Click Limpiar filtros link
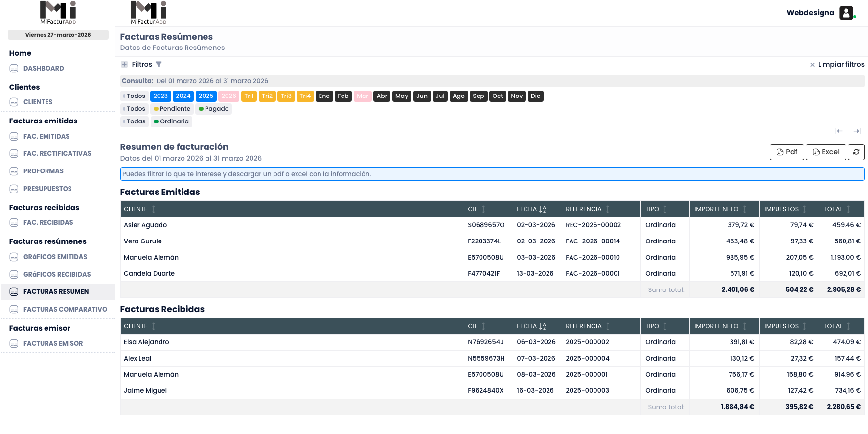Image resolution: width=868 pixels, height=434 pixels. click(837, 64)
